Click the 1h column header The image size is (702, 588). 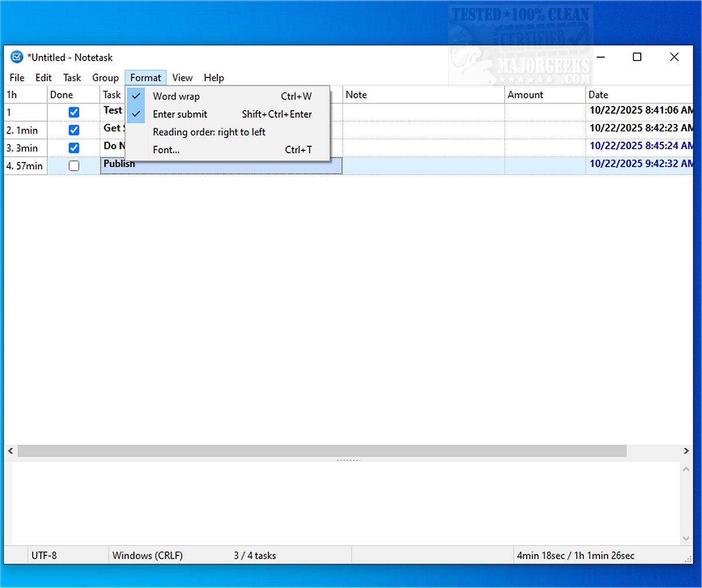point(26,94)
